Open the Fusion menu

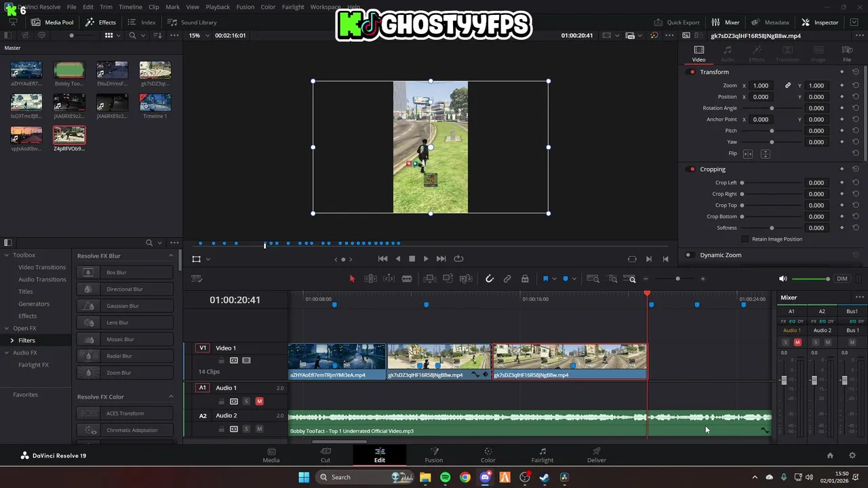245,7
